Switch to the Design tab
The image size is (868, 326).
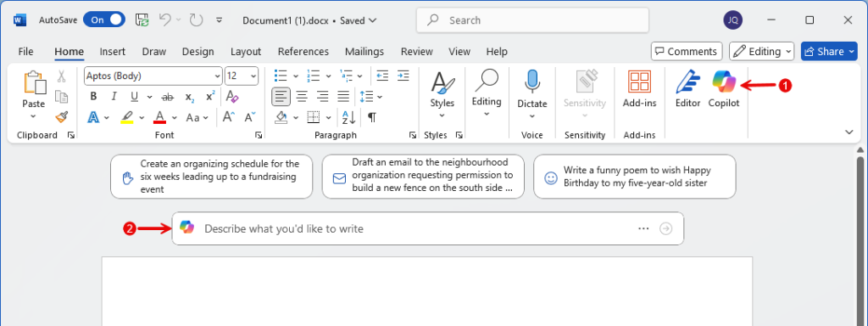[x=198, y=52]
